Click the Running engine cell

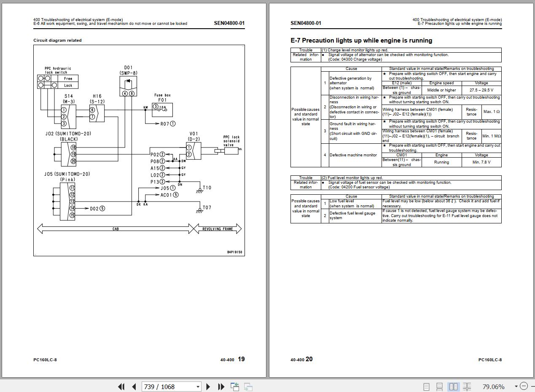(441, 162)
